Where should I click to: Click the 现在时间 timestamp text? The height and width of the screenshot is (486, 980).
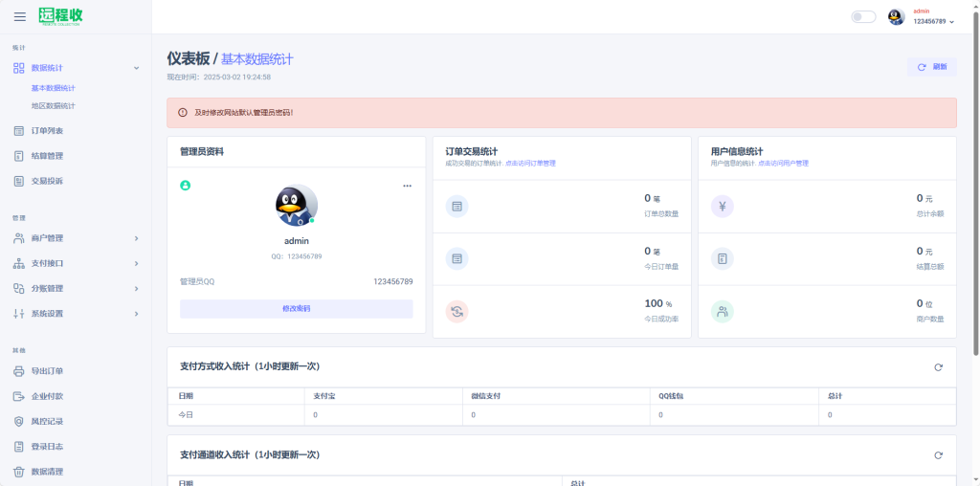(x=218, y=77)
